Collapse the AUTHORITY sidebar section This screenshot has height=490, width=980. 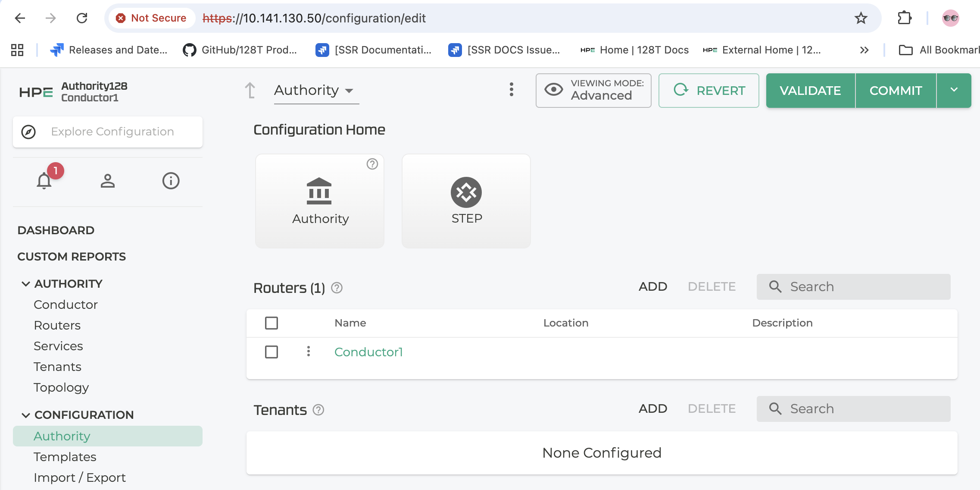(26, 284)
